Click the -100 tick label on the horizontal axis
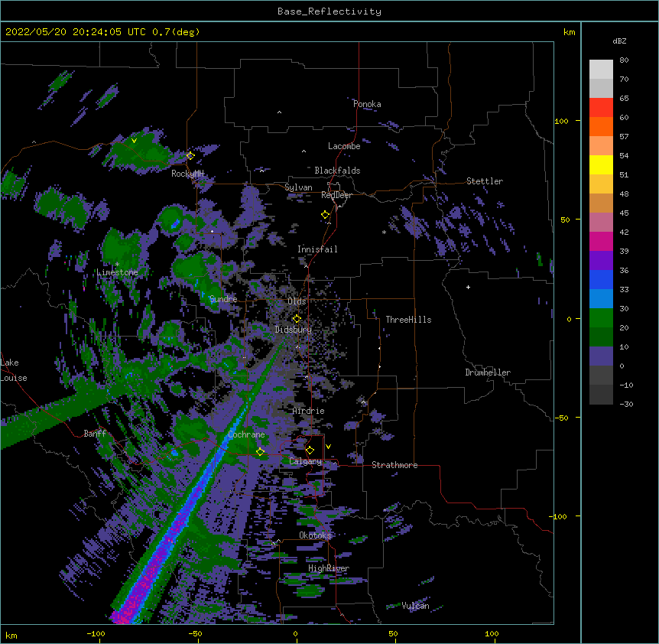 [x=96, y=634]
